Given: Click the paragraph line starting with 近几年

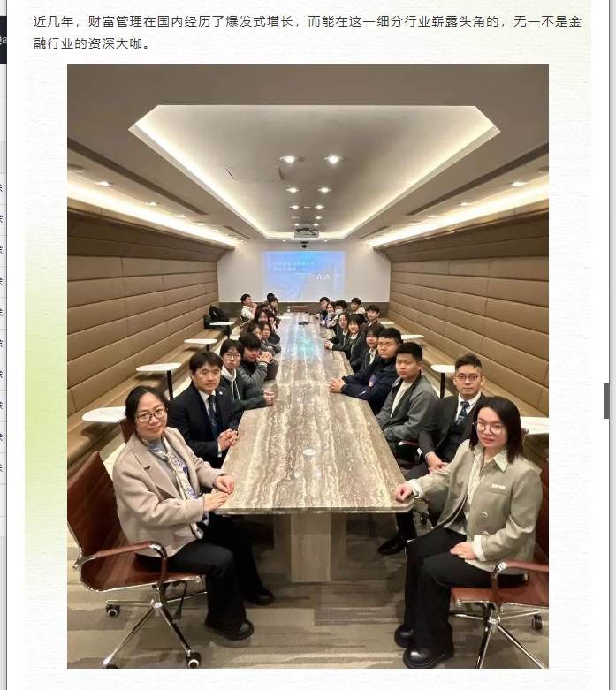Looking at the screenshot, I should [x=308, y=21].
